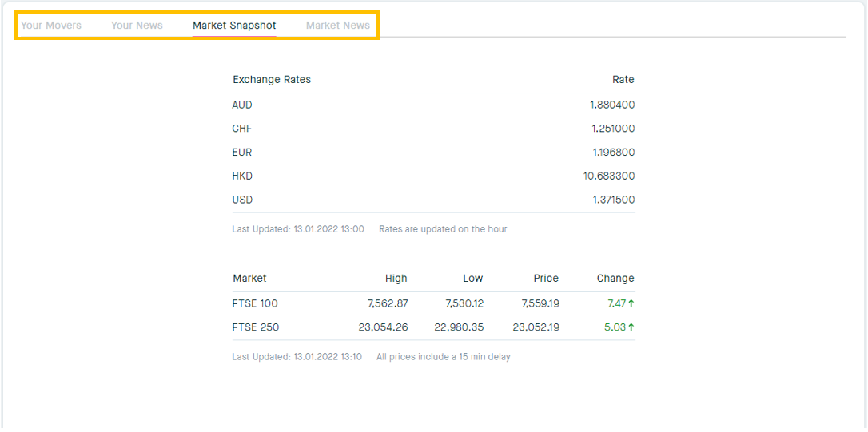
Task: Open the Your News tab
Action: click(137, 26)
